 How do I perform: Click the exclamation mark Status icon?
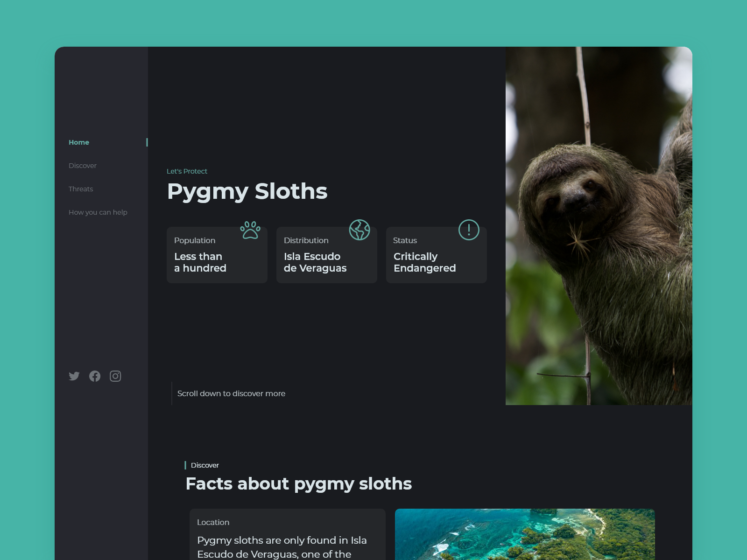point(469,230)
